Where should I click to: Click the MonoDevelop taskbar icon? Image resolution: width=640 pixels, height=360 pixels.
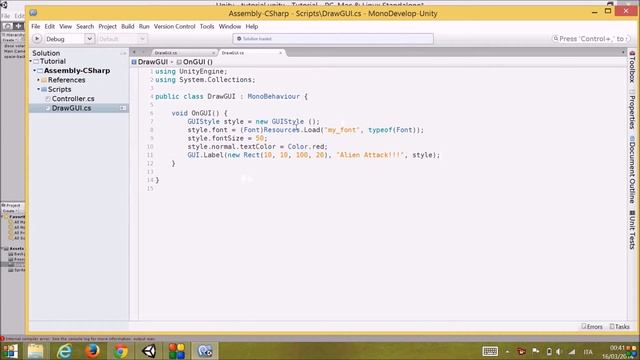pyautogui.click(x=205, y=351)
